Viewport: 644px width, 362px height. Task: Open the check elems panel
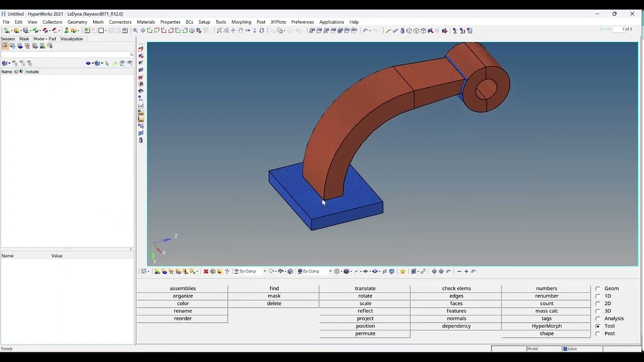[x=456, y=289]
